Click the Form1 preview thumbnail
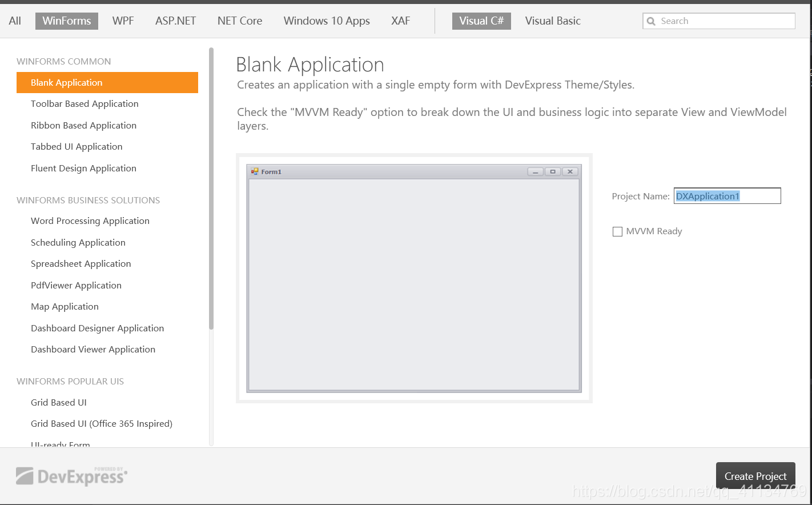The image size is (812, 505). (x=414, y=278)
